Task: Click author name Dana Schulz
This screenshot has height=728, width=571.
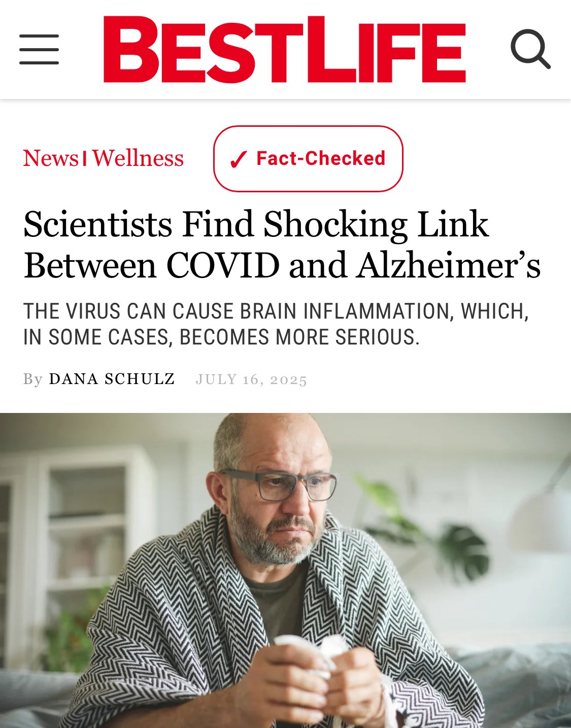Action: point(112,379)
